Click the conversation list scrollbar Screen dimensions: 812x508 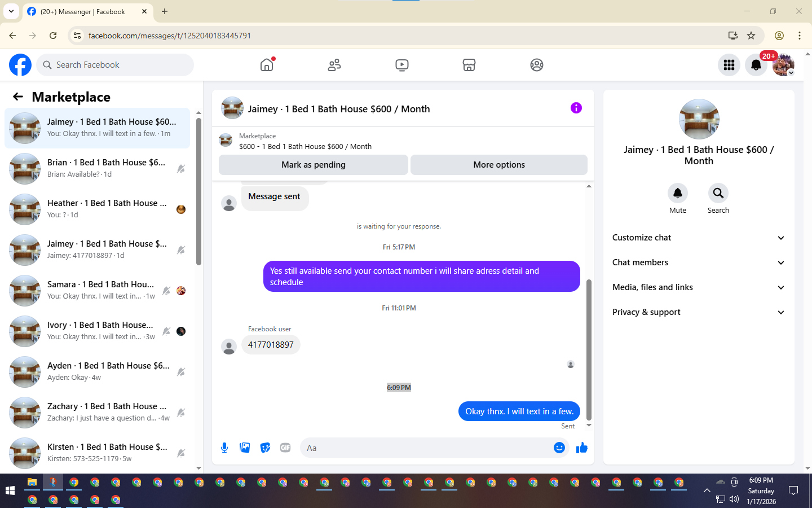click(x=198, y=192)
